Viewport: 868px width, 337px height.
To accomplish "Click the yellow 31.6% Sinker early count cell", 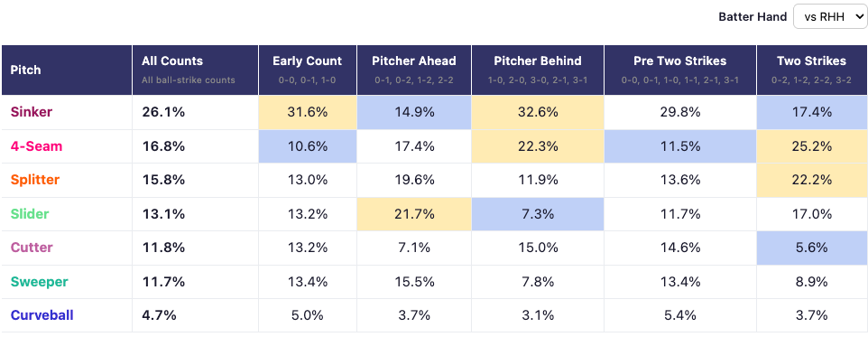I will click(308, 112).
